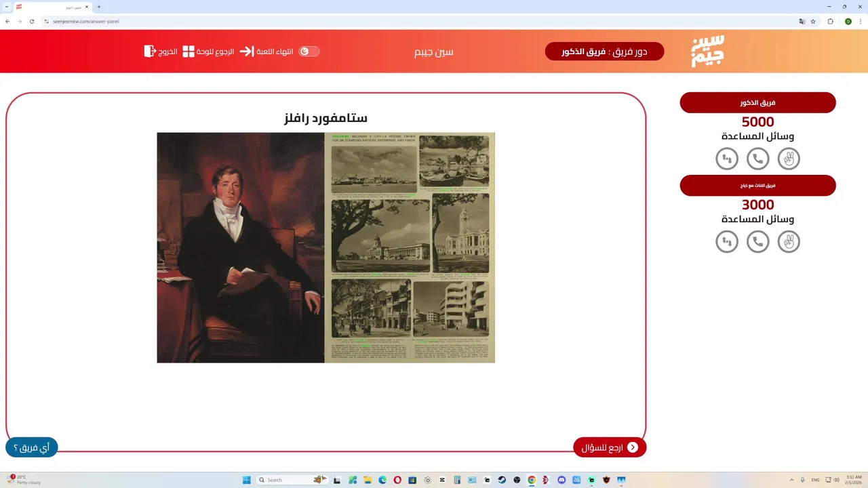Click the taskbar Search box

coord(292,480)
